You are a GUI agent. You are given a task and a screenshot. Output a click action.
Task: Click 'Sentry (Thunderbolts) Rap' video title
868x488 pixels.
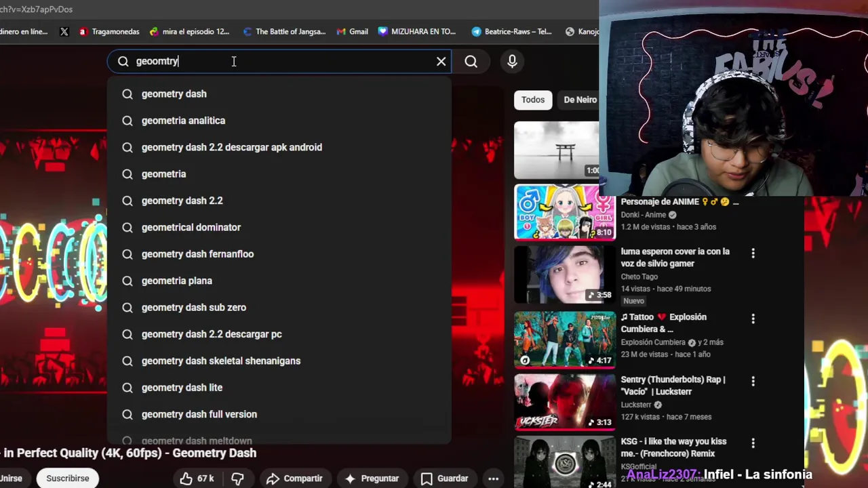(673, 386)
